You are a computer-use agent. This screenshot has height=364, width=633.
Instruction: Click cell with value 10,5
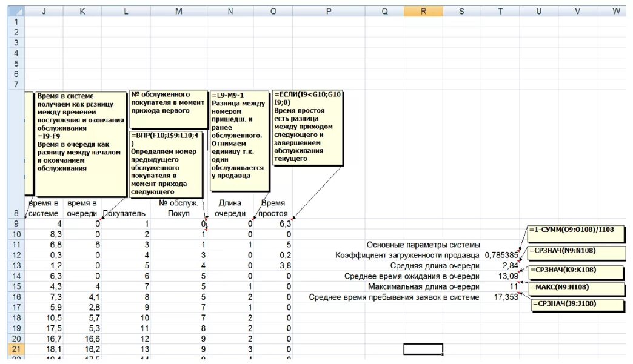pyautogui.click(x=44, y=318)
